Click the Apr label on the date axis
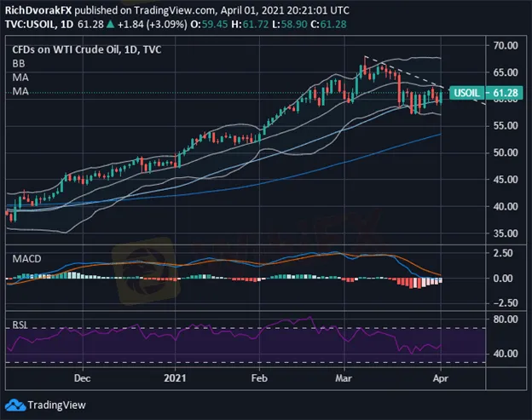 tap(436, 375)
